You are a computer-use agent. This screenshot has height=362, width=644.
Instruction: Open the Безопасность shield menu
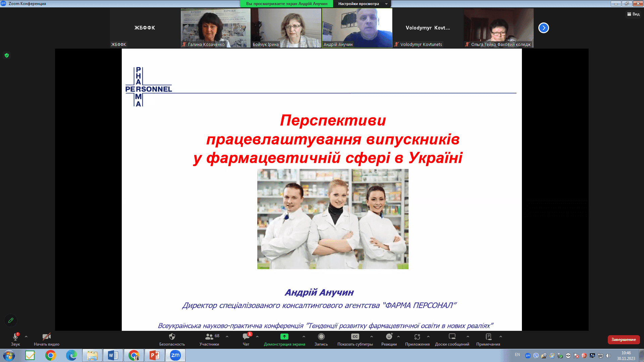coord(172,339)
